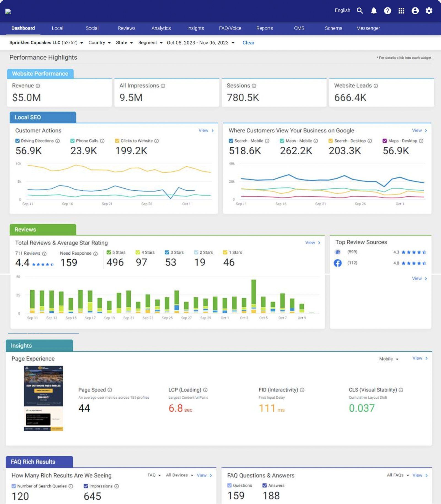Open the apps grid icon
441x504 pixels.
pos(401,11)
